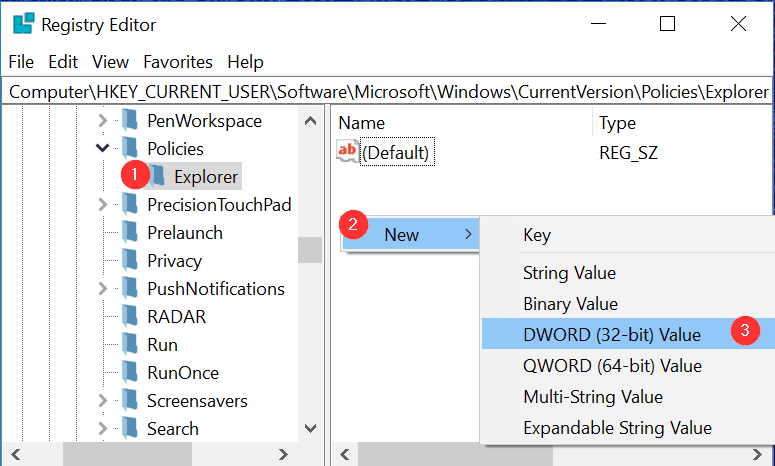Collapse the Policies tree node
Viewport: 775px width, 466px height.
click(x=102, y=149)
